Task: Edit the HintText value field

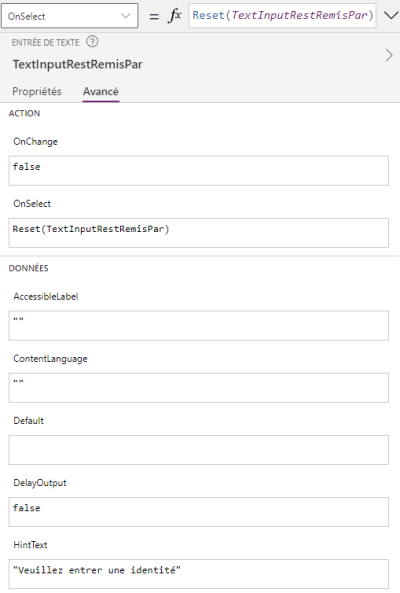Action: coord(198,574)
